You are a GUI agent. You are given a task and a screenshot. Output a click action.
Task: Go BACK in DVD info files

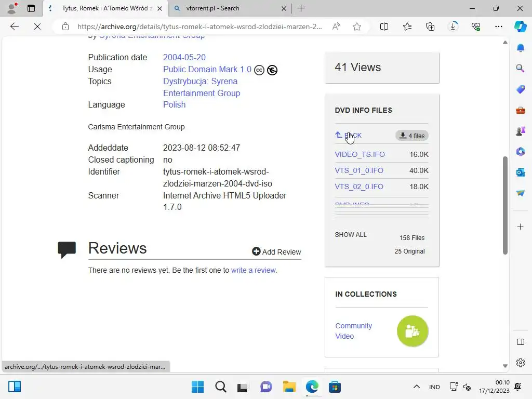349,136
